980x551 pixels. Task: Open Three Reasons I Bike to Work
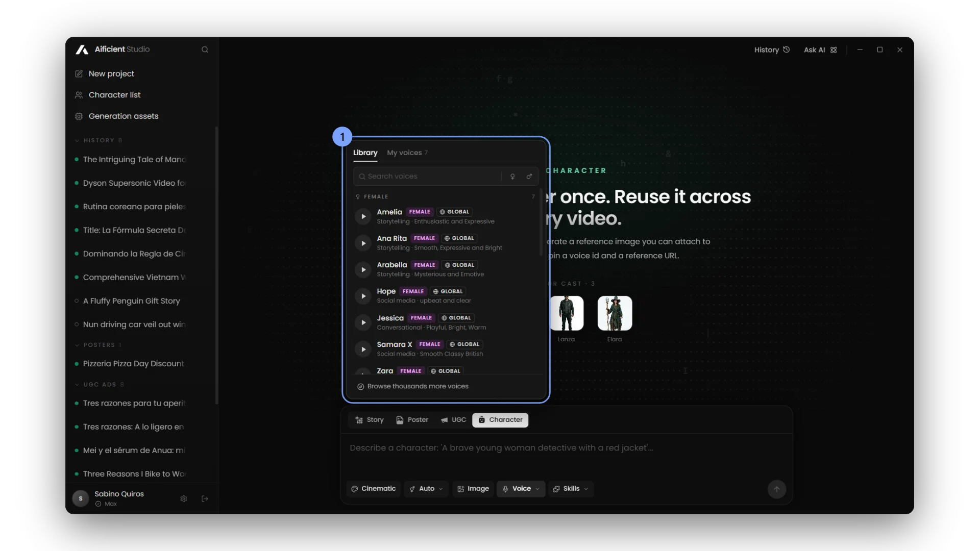click(x=131, y=474)
